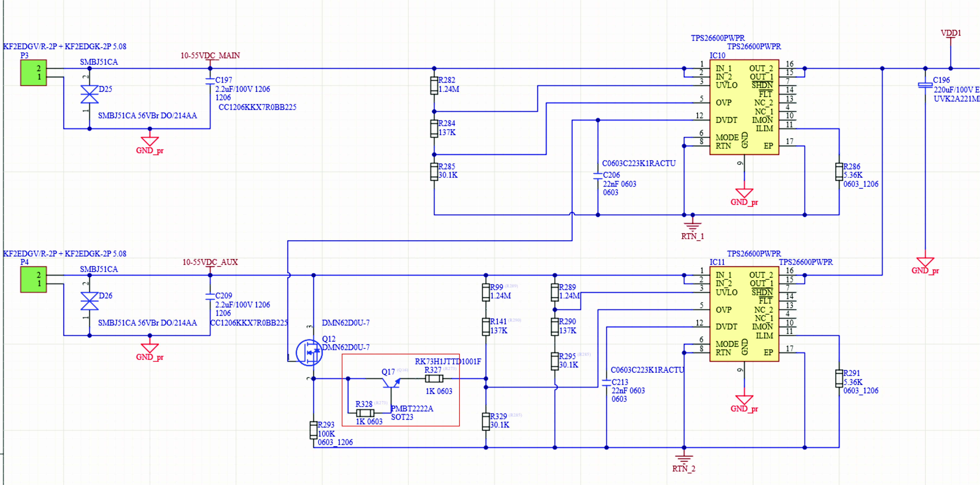Click the D26 TVS diode symbol
980x485 pixels.
(89, 301)
